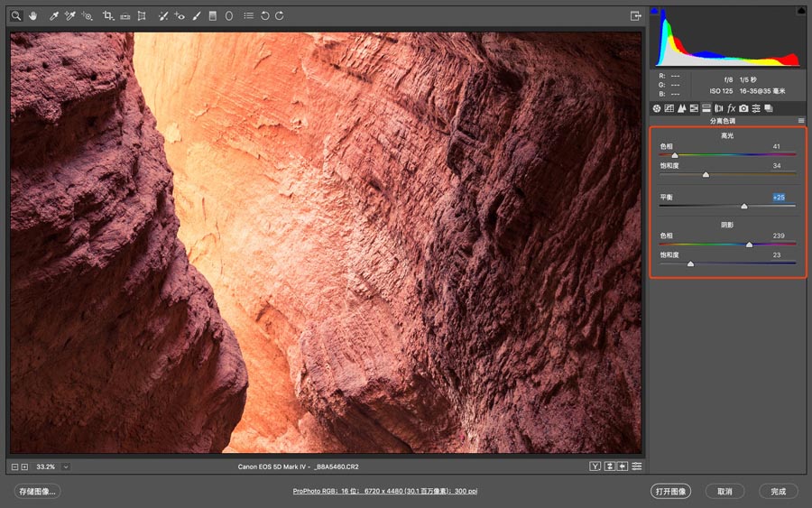Toggle before/after preview with Y button
This screenshot has width=812, height=508.
pos(595,466)
